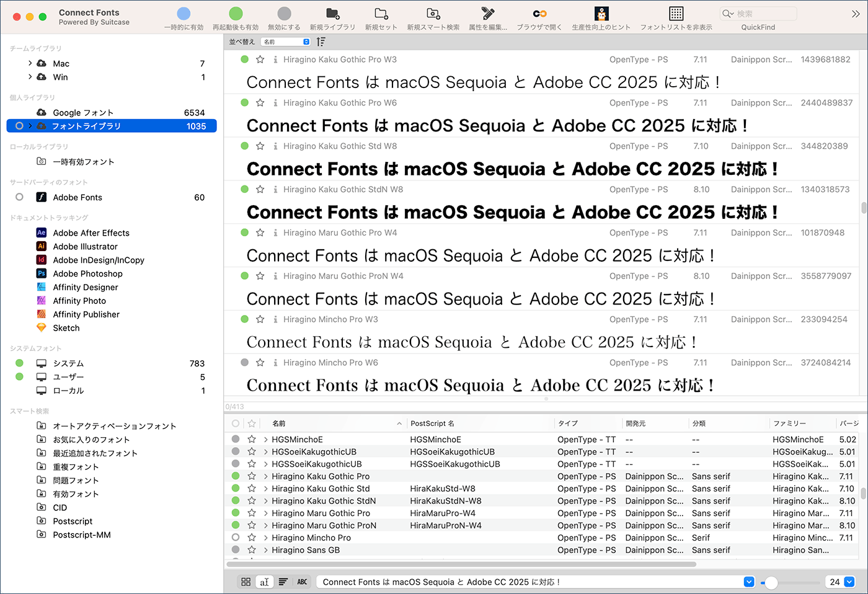Click the toolbar overflow double-chevron
The image size is (868, 594).
click(856, 14)
